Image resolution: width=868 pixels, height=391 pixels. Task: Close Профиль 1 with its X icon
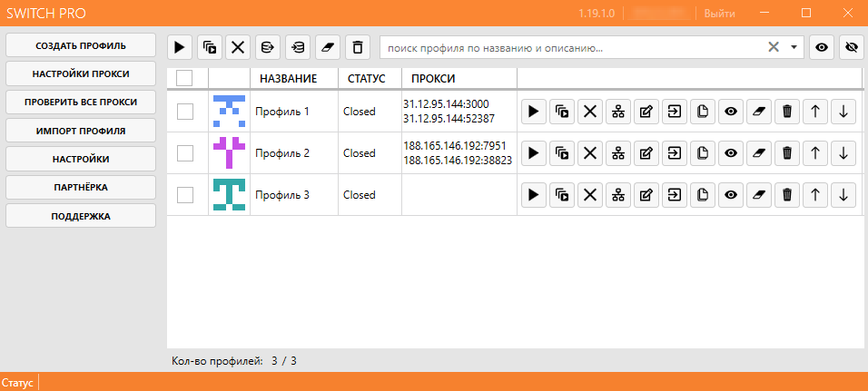590,112
